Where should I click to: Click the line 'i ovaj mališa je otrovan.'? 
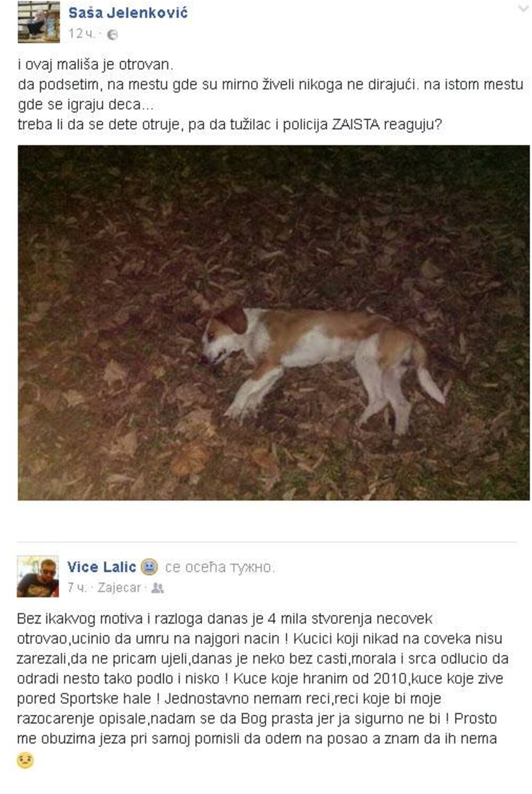(96, 65)
